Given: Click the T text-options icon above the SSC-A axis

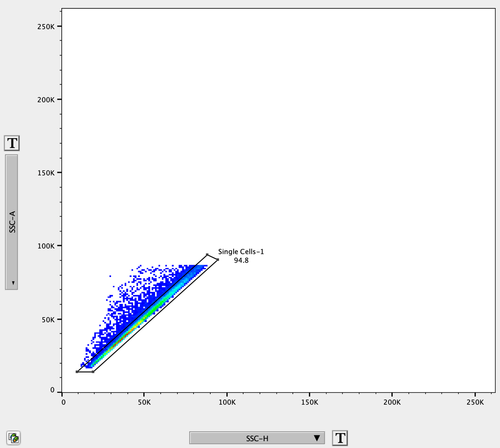Looking at the screenshot, I should (x=12, y=143).
